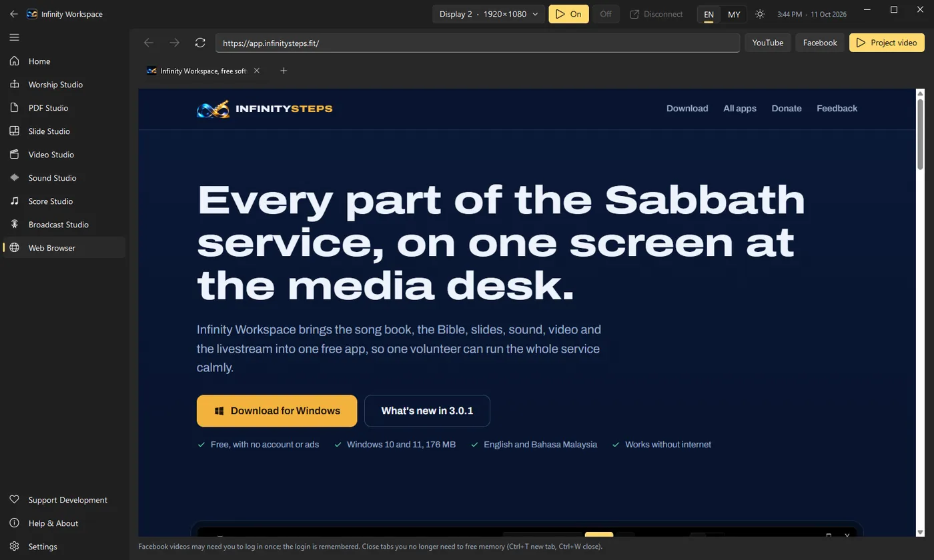Open Settings in the sidebar

click(64, 547)
